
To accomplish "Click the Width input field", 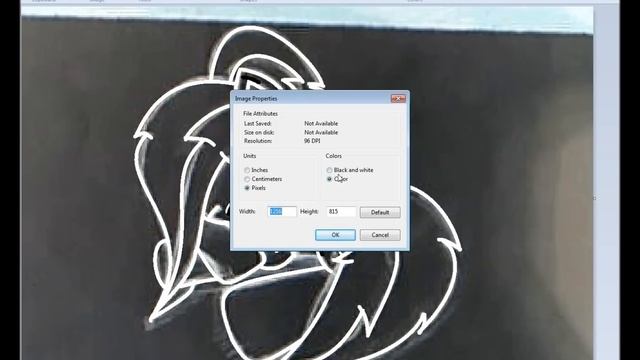I will pyautogui.click(x=282, y=211).
